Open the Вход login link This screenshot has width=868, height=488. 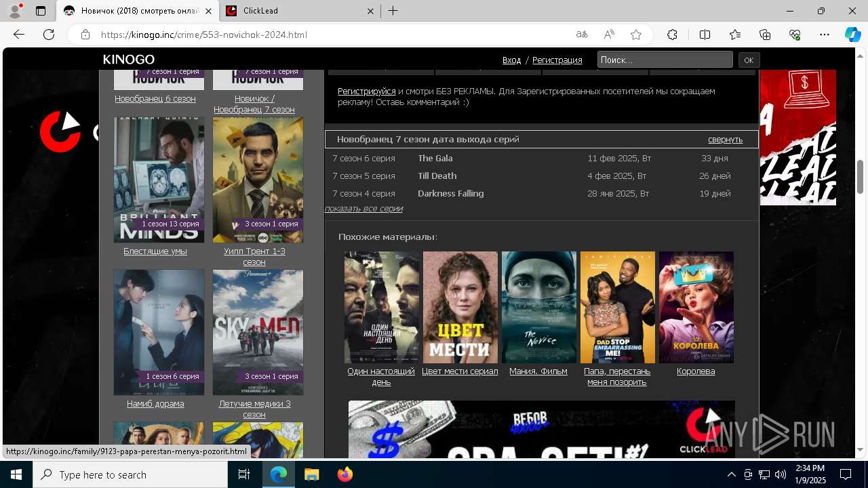(512, 60)
